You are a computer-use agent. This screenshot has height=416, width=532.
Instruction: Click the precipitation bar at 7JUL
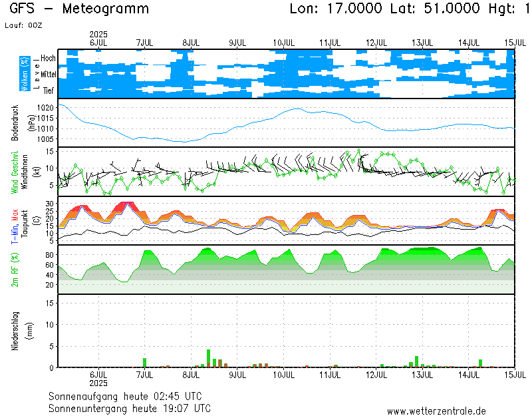coord(144,363)
